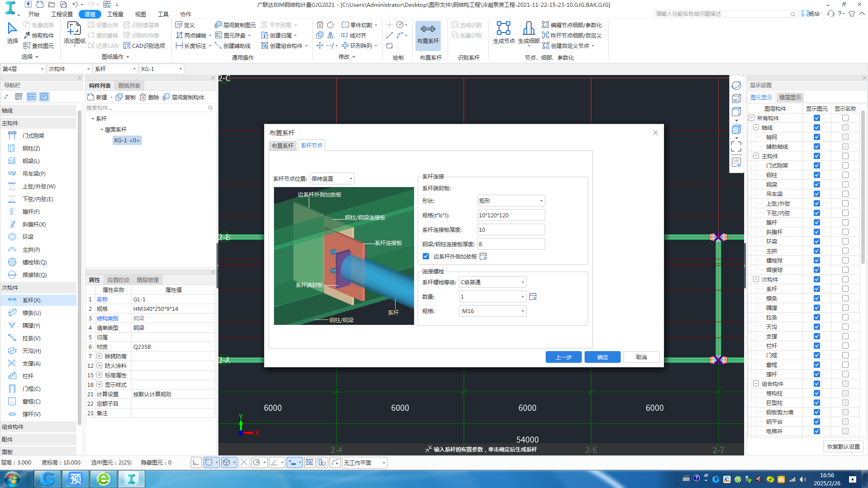Open the 视图 ribbon tab

point(141,14)
